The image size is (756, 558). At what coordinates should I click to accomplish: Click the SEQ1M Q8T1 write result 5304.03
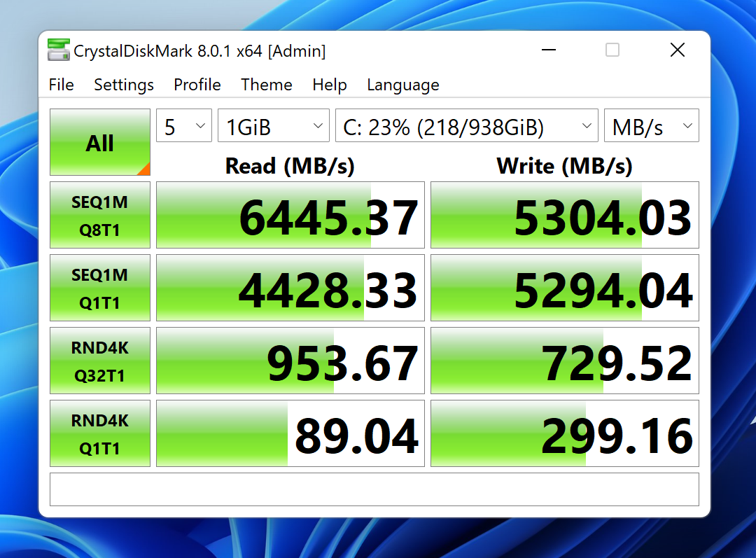pyautogui.click(x=565, y=215)
